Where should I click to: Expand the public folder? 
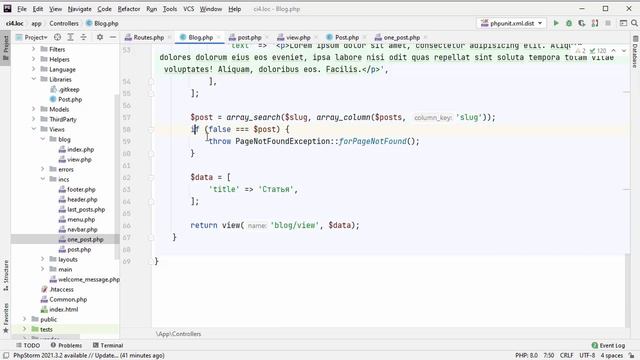(24, 319)
